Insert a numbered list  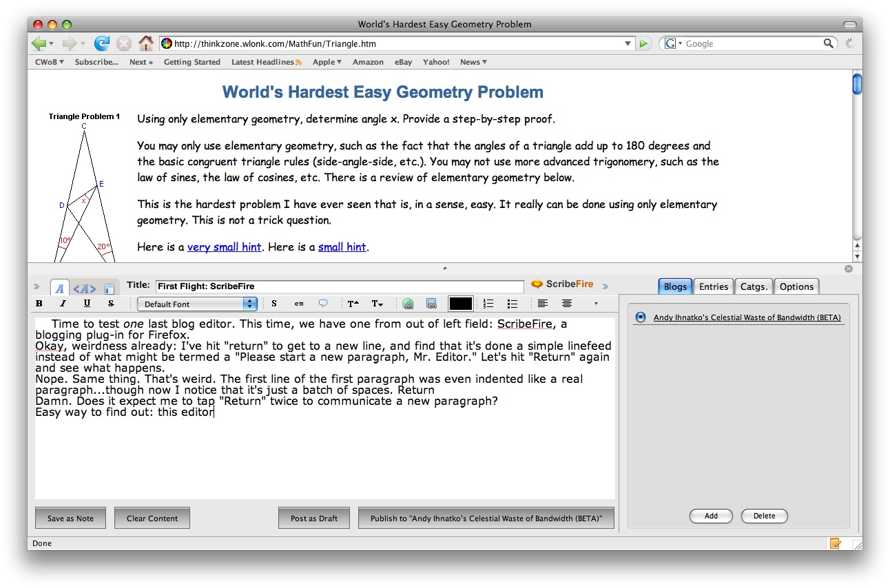click(488, 304)
